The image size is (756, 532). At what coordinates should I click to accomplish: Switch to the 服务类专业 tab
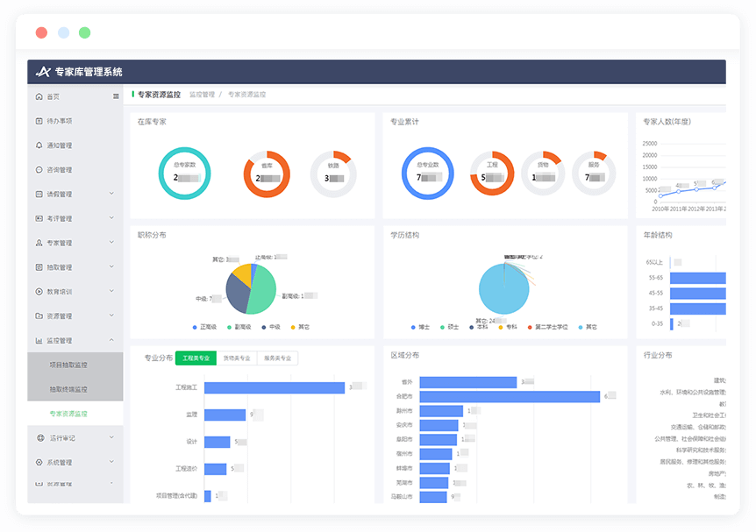click(x=277, y=358)
